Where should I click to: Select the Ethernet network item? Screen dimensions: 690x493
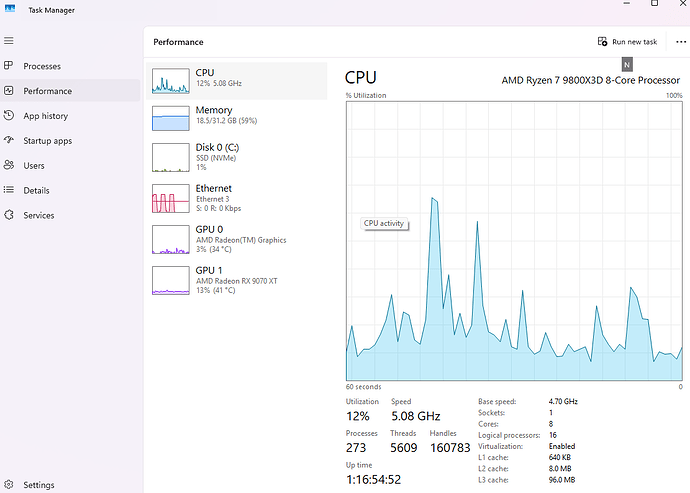coord(237,197)
